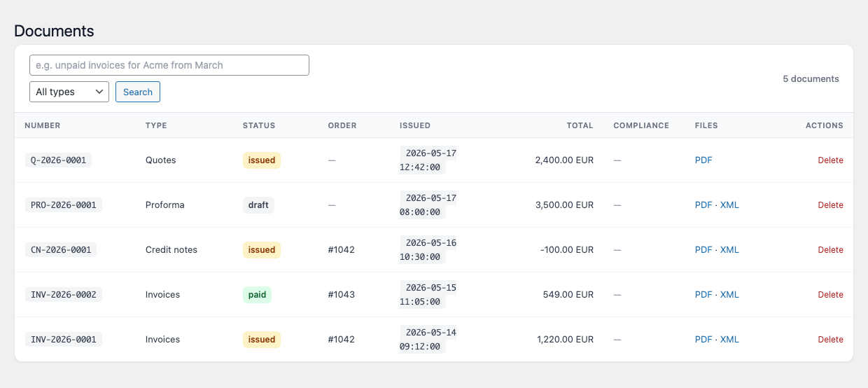
Task: Click the NUMBER column header
Action: click(43, 126)
